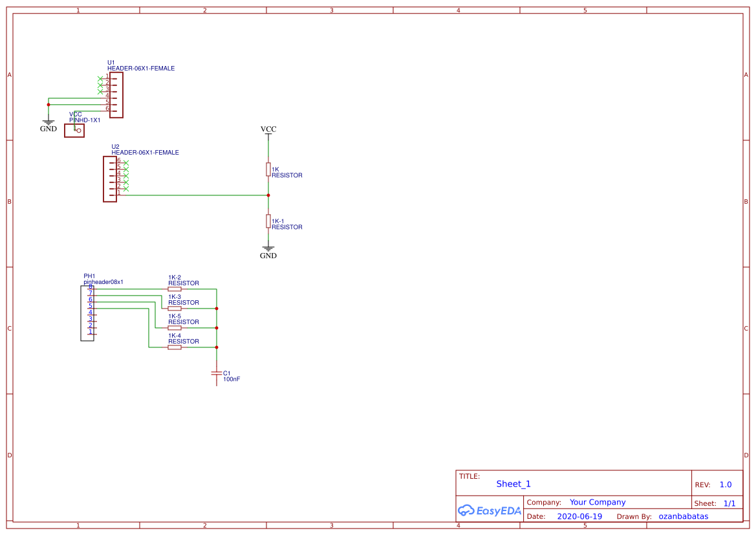This screenshot has height=535, width=756.
Task: Select the 1K-1 resistor symbol
Action: pos(268,221)
